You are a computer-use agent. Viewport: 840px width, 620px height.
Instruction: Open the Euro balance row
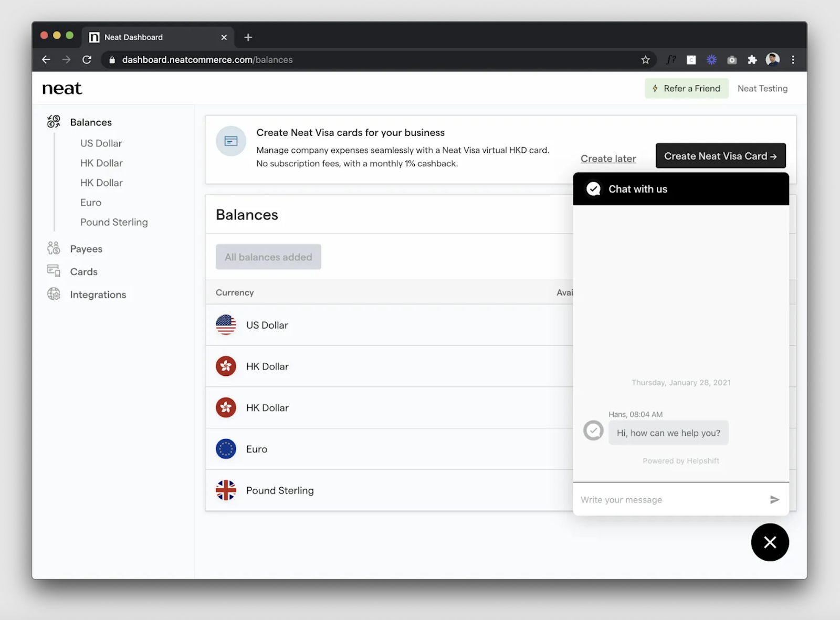coord(389,449)
